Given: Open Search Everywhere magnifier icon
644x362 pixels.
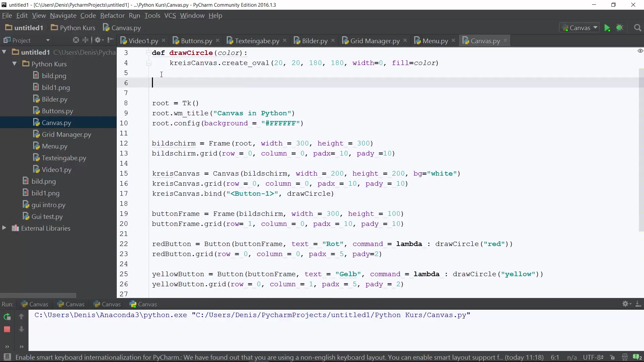Looking at the screenshot, I should (x=638, y=28).
